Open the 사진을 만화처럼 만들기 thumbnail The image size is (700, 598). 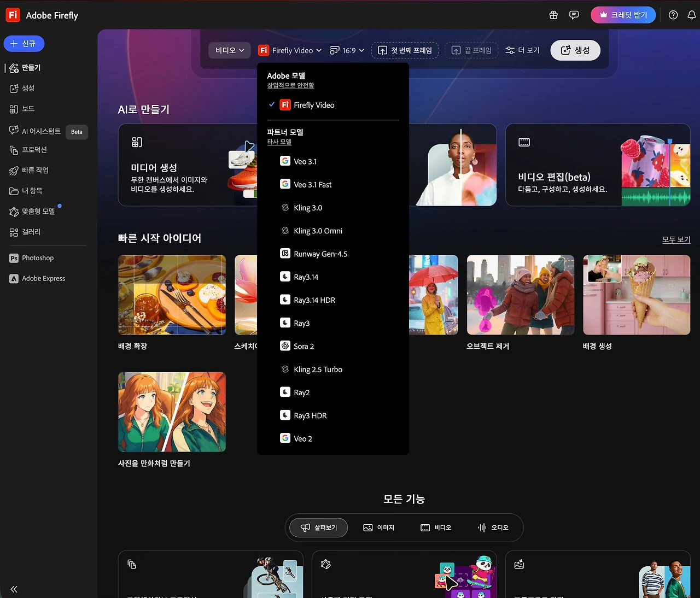coord(172,412)
